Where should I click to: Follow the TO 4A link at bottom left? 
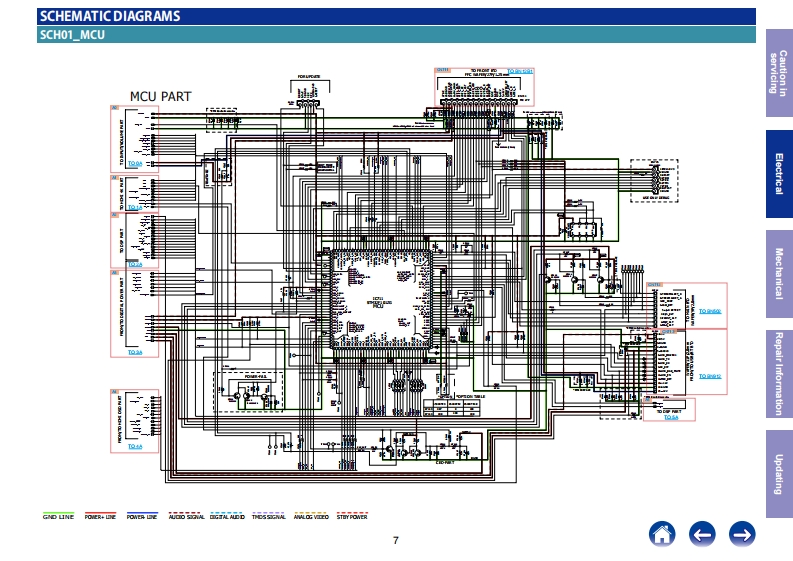135,446
